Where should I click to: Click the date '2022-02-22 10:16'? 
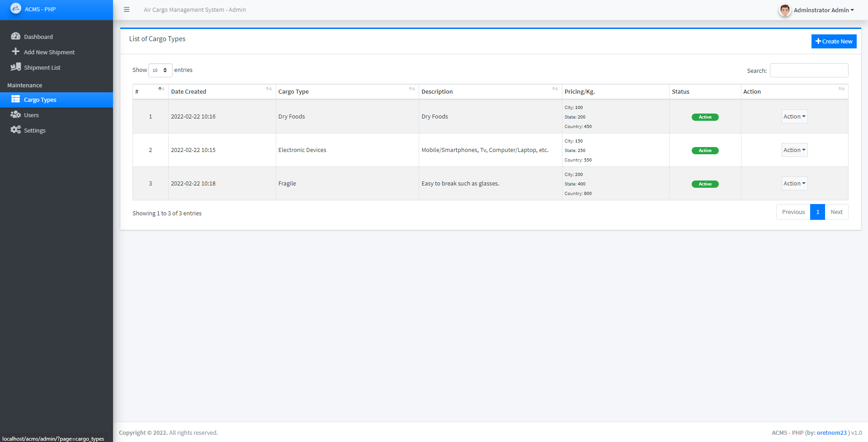tap(193, 116)
